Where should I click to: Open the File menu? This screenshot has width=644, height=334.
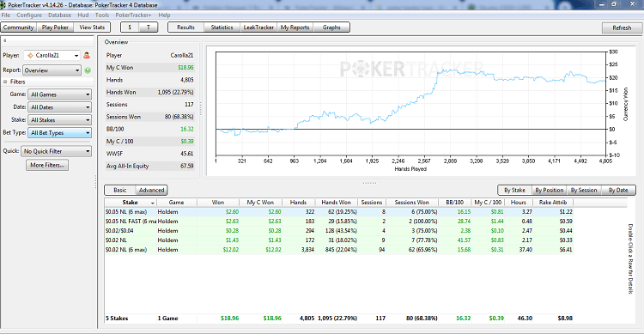coord(6,15)
